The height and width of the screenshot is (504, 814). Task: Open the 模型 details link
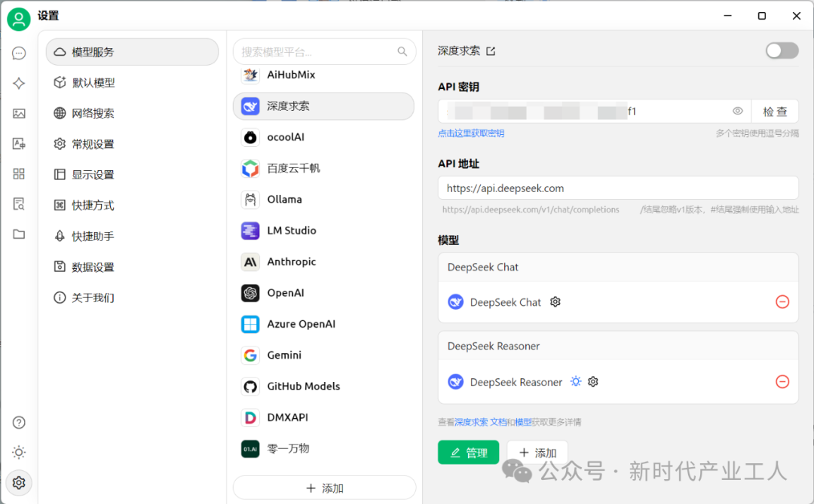(x=523, y=422)
